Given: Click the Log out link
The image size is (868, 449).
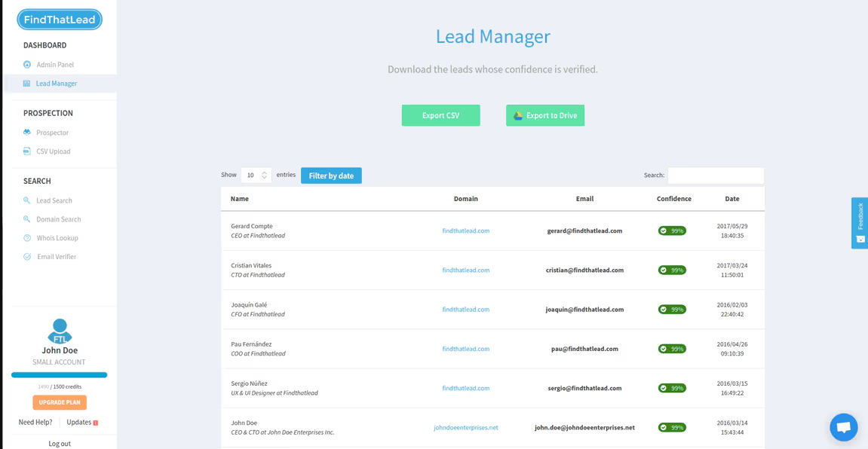Looking at the screenshot, I should [x=60, y=444].
